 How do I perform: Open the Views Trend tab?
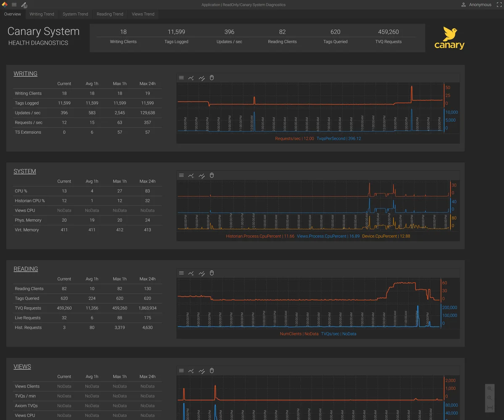click(x=143, y=14)
